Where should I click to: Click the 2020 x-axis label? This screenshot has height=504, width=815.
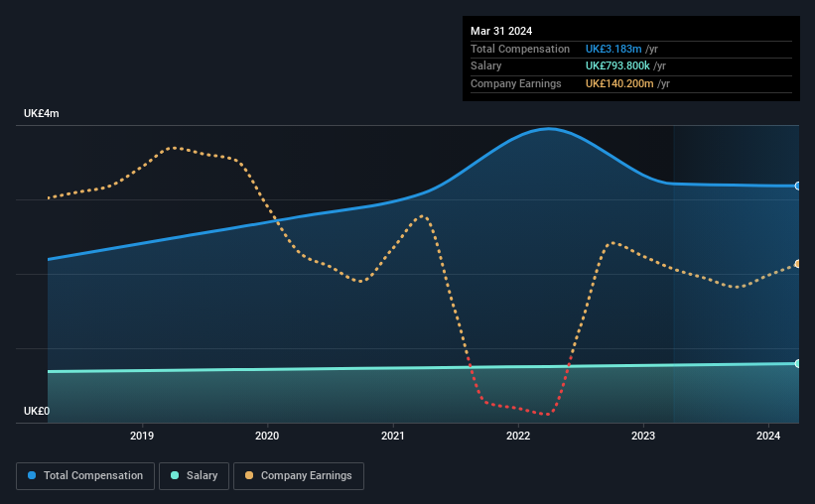pyautogui.click(x=267, y=436)
